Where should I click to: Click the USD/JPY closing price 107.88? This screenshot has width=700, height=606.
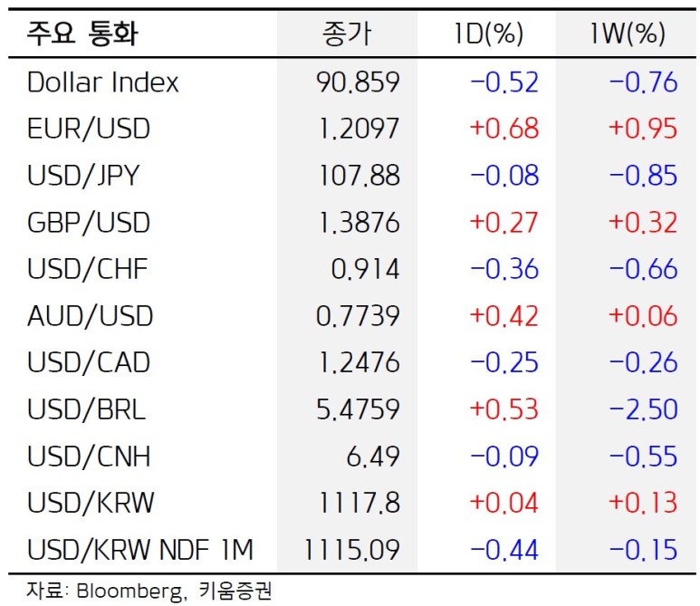pyautogui.click(x=359, y=176)
